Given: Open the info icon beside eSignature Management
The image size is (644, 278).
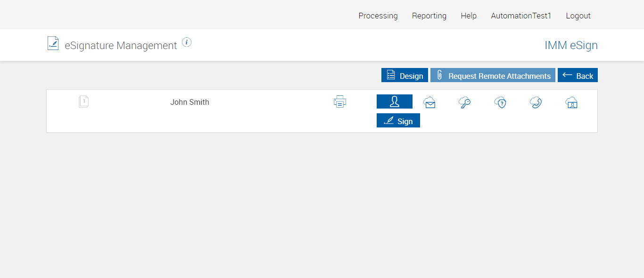Looking at the screenshot, I should click(x=187, y=42).
